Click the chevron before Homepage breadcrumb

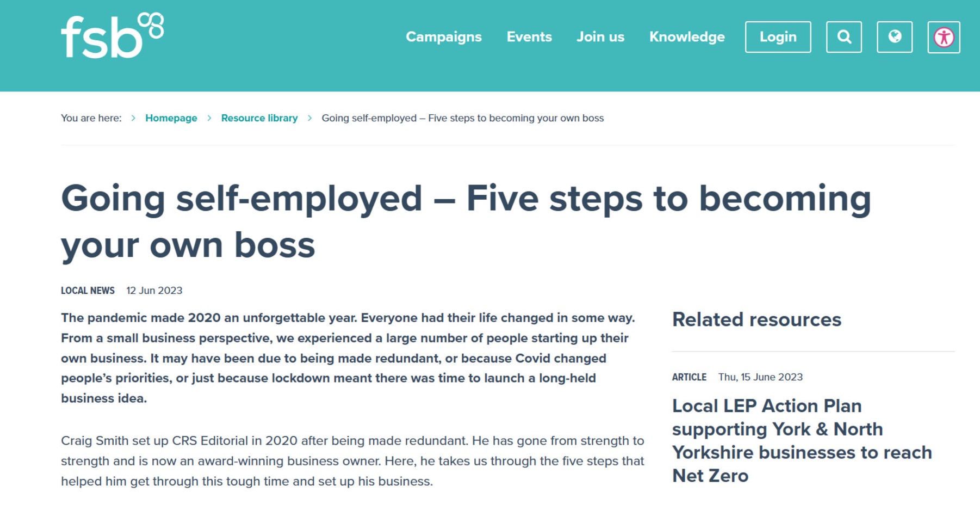133,118
